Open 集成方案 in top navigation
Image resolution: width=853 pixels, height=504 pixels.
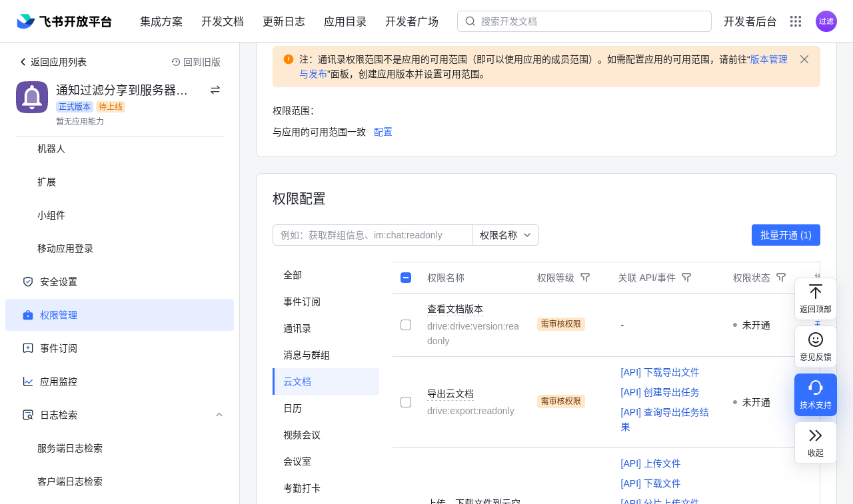pos(161,21)
